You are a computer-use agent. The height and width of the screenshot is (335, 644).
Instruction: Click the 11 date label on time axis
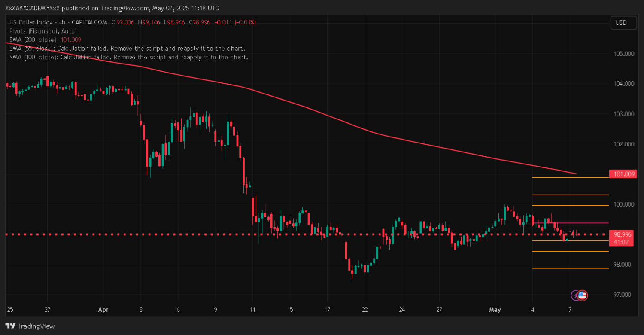click(x=253, y=309)
